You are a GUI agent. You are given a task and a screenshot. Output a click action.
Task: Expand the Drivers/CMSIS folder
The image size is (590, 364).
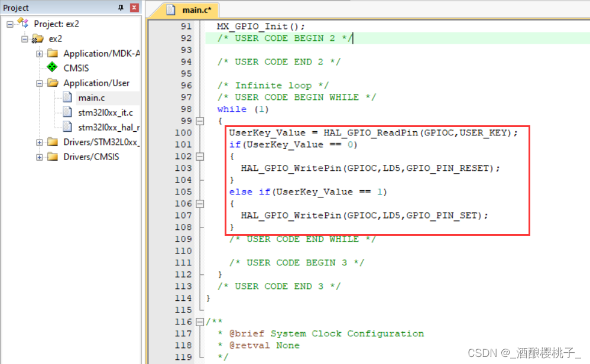click(40, 157)
